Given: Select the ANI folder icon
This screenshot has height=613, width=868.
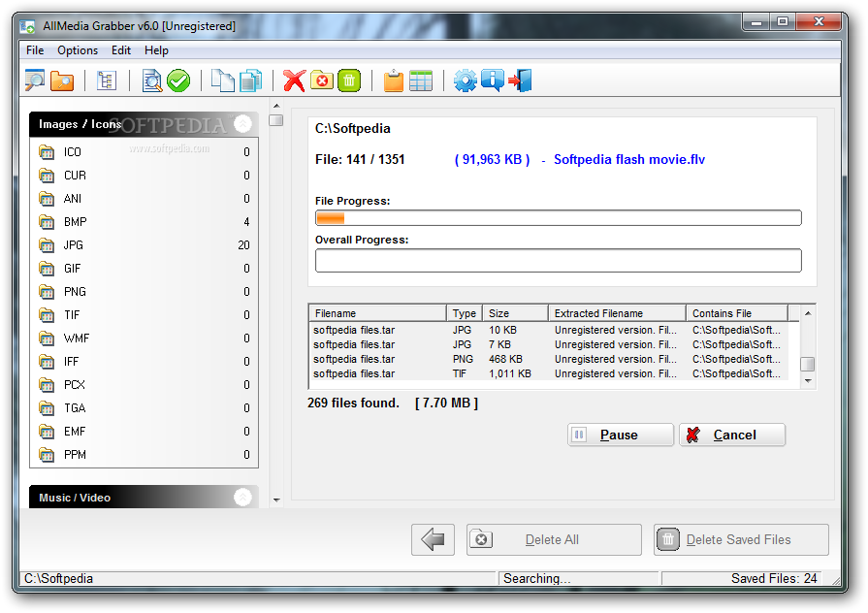Looking at the screenshot, I should [48, 198].
